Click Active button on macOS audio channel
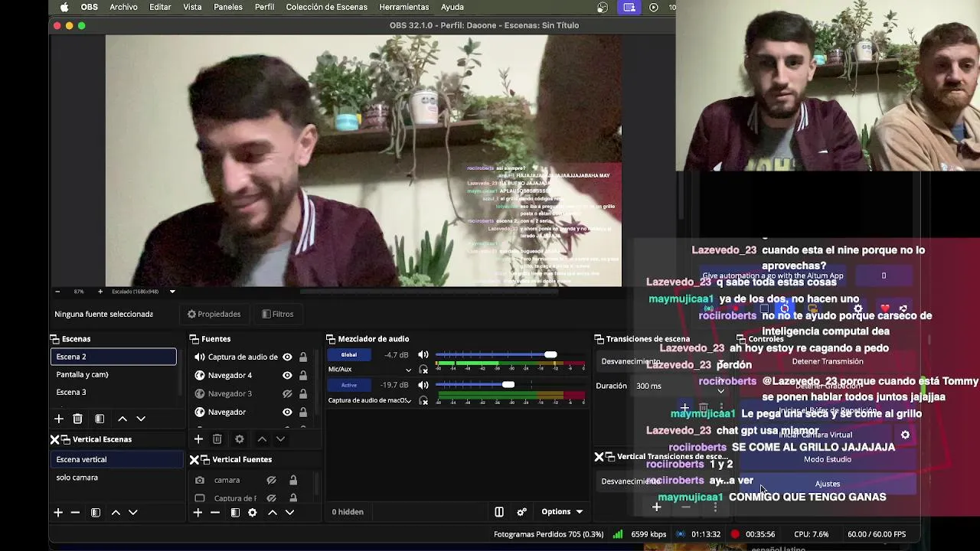Screen dimensions: 980x551 (348, 386)
